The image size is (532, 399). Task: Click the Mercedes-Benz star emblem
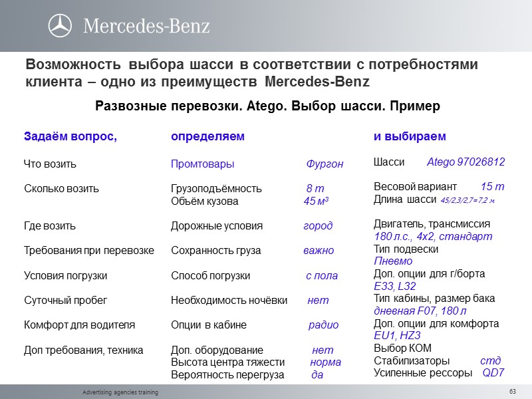(x=61, y=24)
